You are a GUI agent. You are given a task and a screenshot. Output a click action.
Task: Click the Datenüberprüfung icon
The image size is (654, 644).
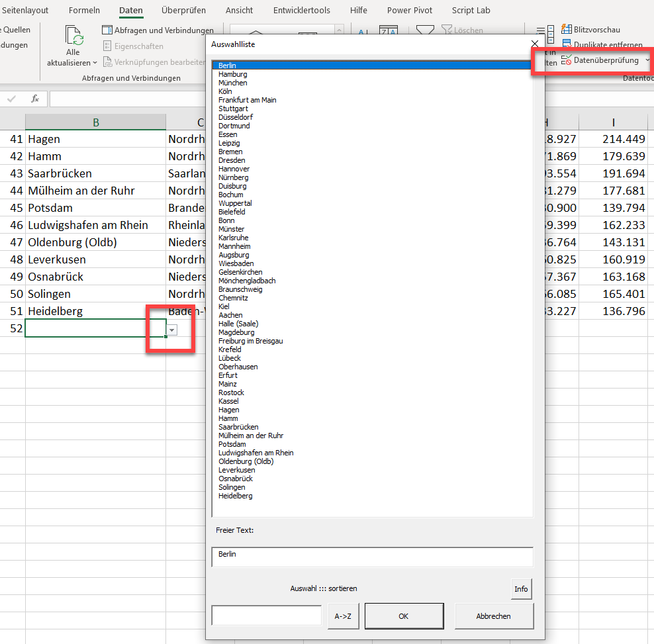(566, 60)
